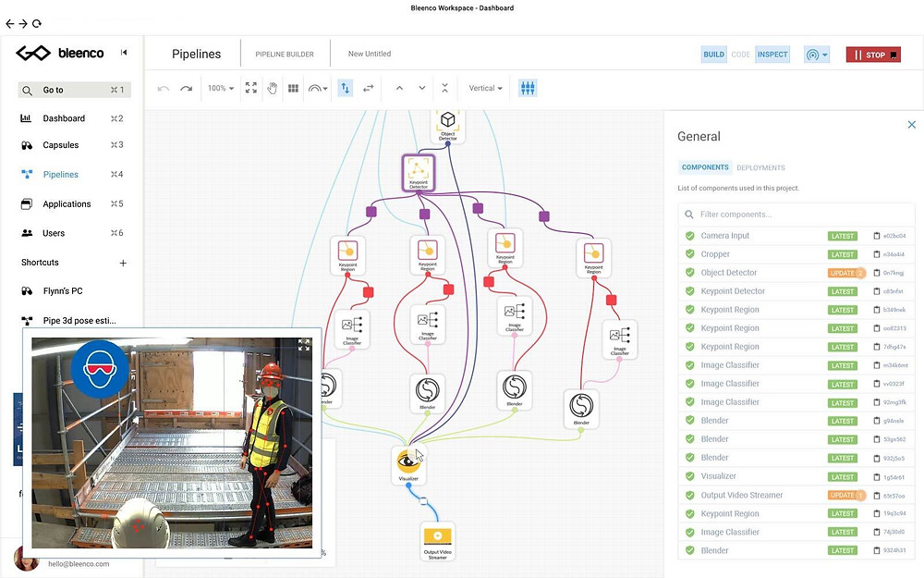
Task: Go forward in the browser
Action: pyautogui.click(x=23, y=24)
